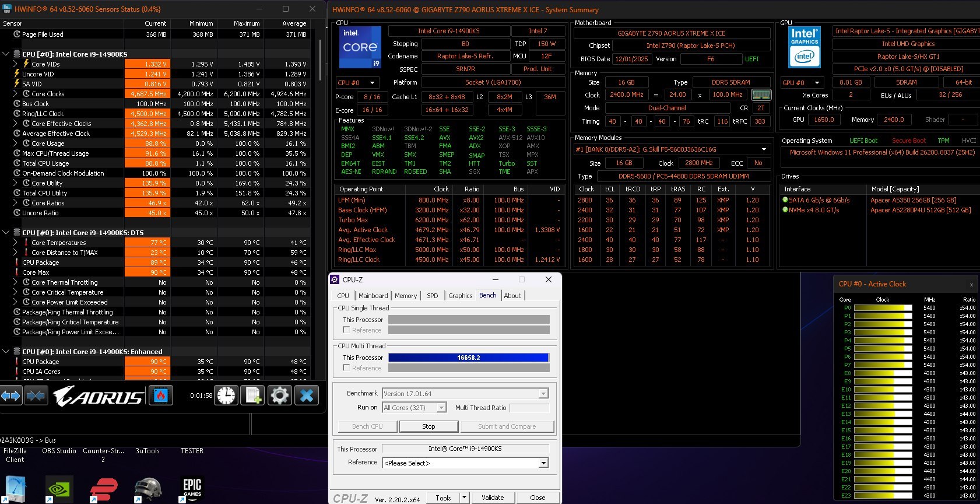Click the lightning icon beside Uncore VID
This screenshot has height=504, width=980.
click(x=17, y=73)
